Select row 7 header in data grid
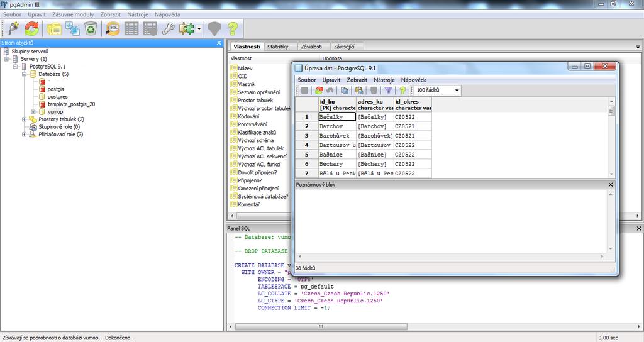 click(306, 174)
